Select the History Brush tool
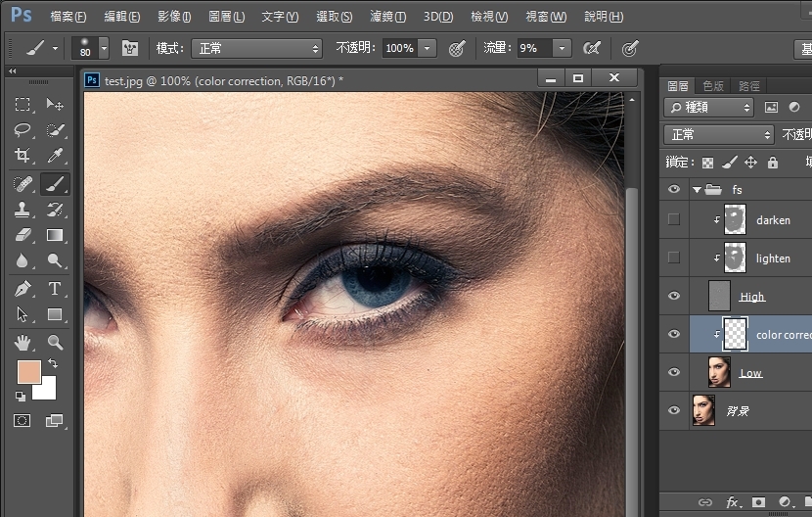 [x=55, y=210]
